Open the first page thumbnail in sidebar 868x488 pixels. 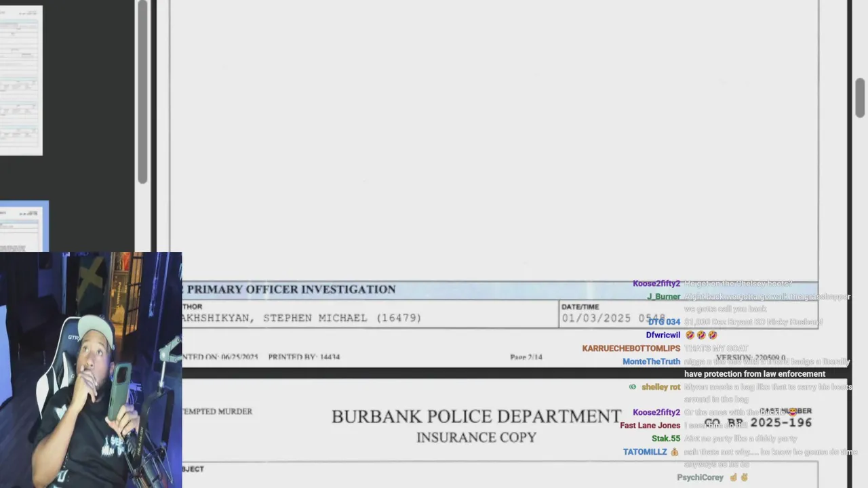pos(21,81)
